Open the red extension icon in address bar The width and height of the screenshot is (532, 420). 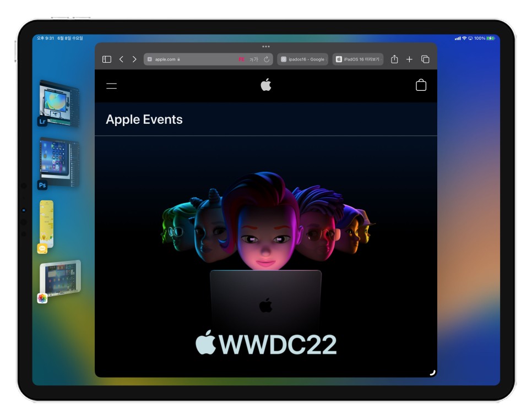(x=241, y=59)
